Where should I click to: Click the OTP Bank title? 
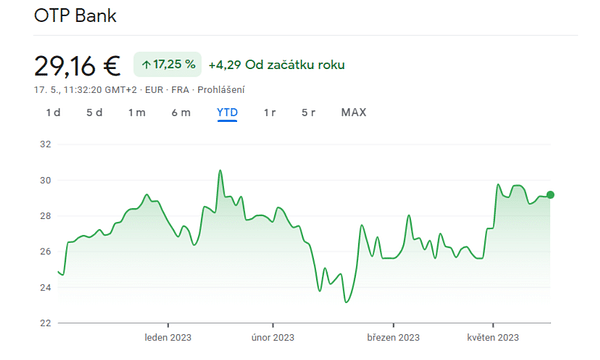[x=75, y=16]
